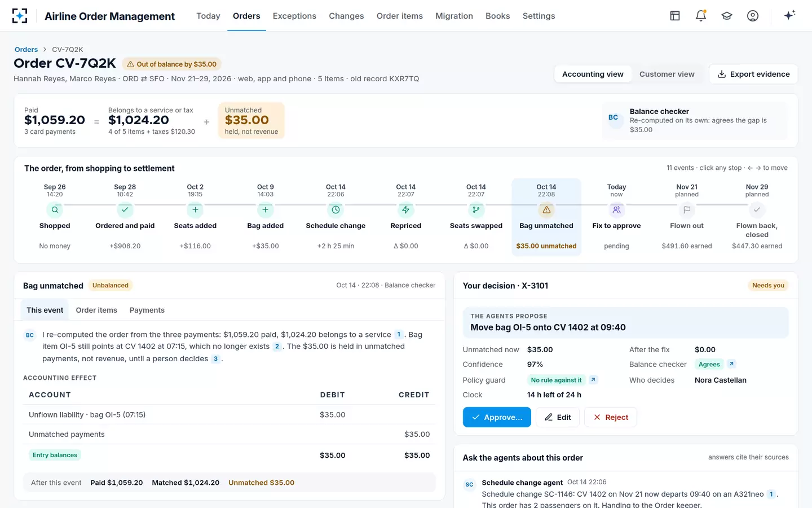Open citation 3 in event explanation
This screenshot has width=812, height=508.
click(x=215, y=359)
